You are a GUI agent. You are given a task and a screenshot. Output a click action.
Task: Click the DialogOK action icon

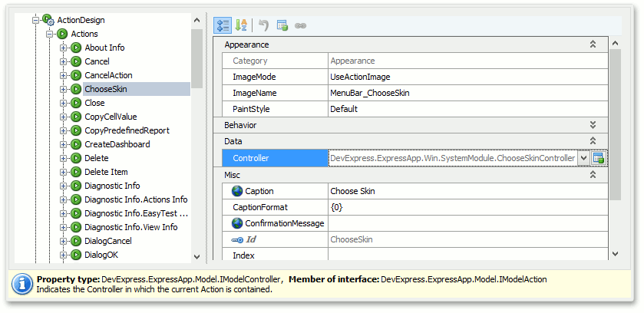76,255
